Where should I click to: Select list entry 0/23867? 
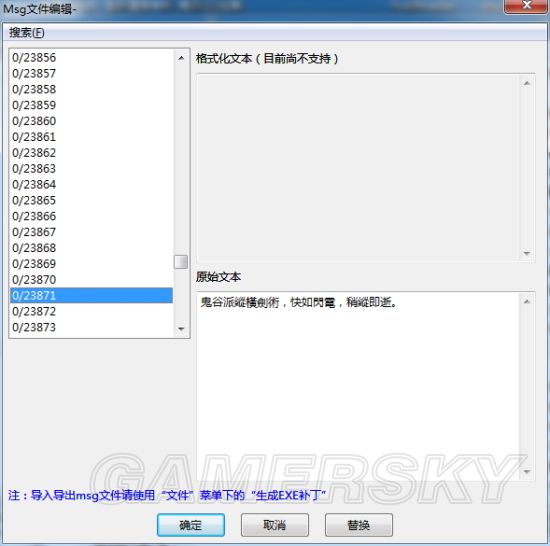pos(91,232)
